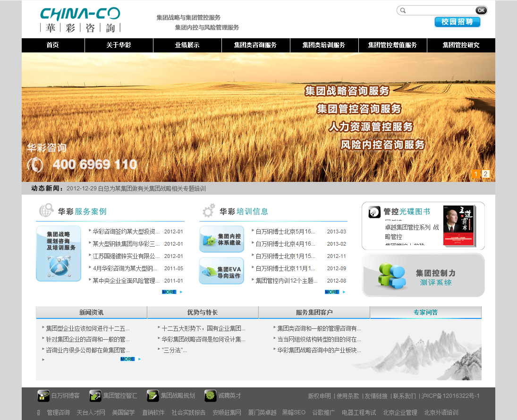Open the 联系我们 footer link
The width and height of the screenshot is (517, 420).
pos(405,396)
